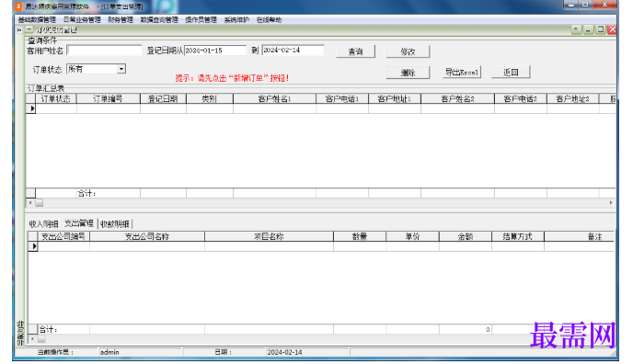Click the 客户电话1 column header
The width and height of the screenshot is (633, 364).
click(342, 98)
